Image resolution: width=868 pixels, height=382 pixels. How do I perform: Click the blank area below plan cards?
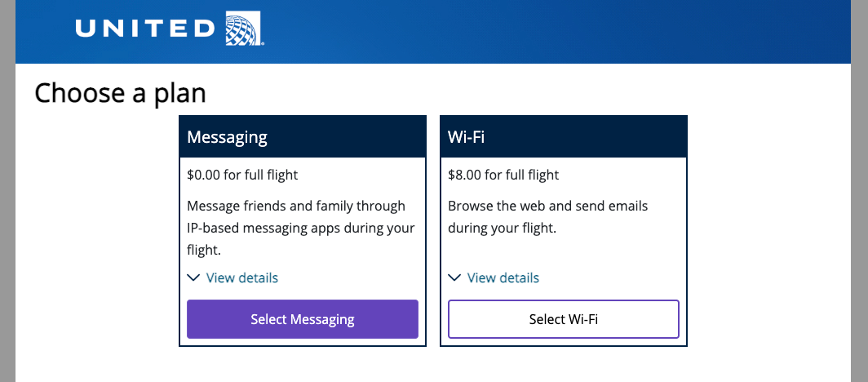[432, 366]
